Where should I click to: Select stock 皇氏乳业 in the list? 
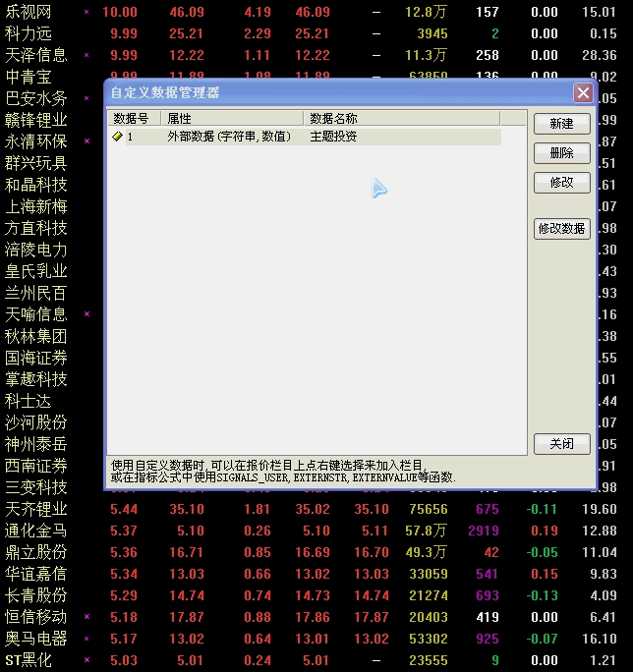(36, 271)
